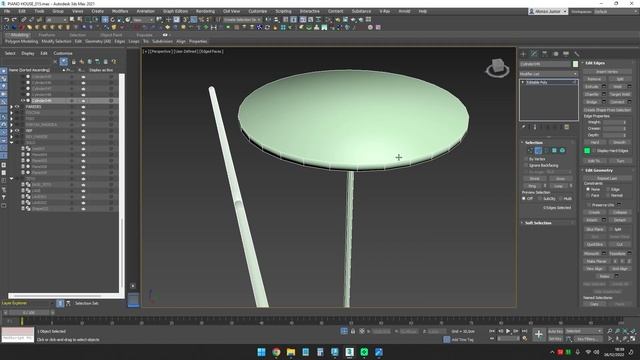Open the Graph Editors menu

[x=176, y=11]
